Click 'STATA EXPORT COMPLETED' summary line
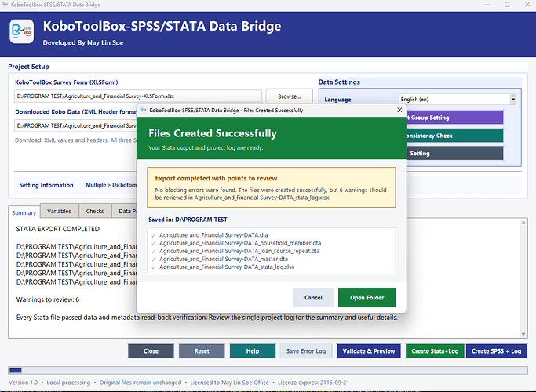The width and height of the screenshot is (536, 392). pos(58,229)
